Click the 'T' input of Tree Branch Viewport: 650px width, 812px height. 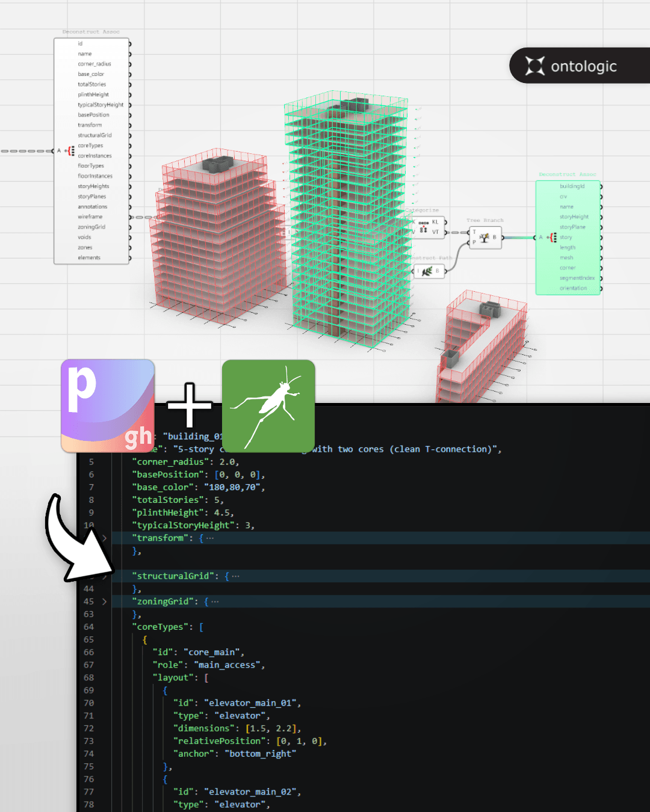pos(474,232)
